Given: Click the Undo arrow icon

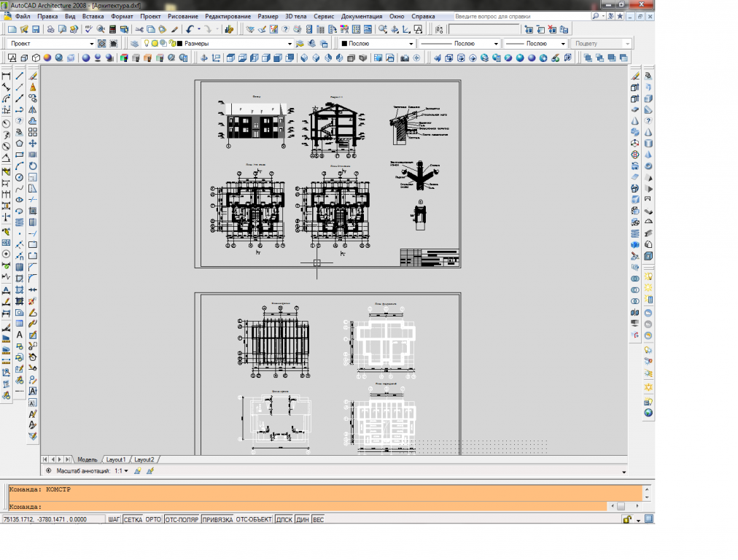Looking at the screenshot, I should click(190, 29).
